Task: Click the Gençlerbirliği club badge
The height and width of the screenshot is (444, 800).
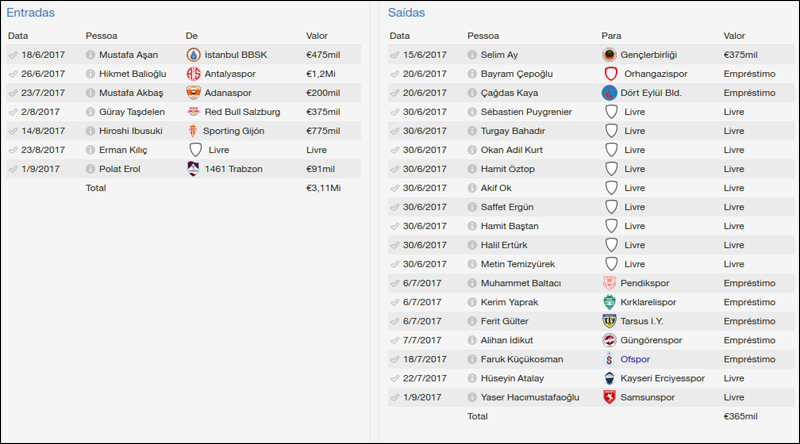Action: tap(609, 55)
